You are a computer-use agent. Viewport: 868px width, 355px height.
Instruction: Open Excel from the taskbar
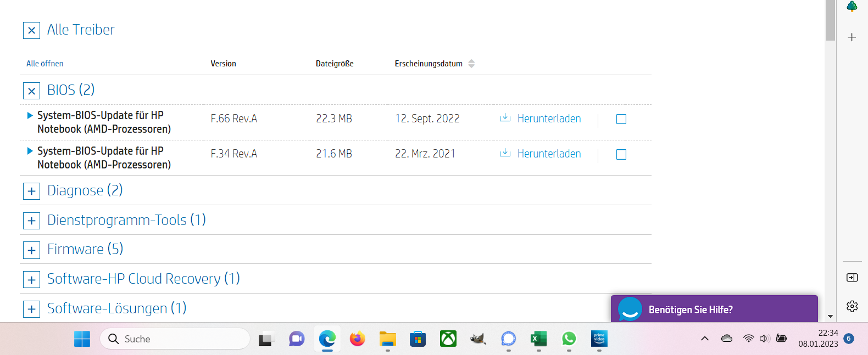coord(539,339)
